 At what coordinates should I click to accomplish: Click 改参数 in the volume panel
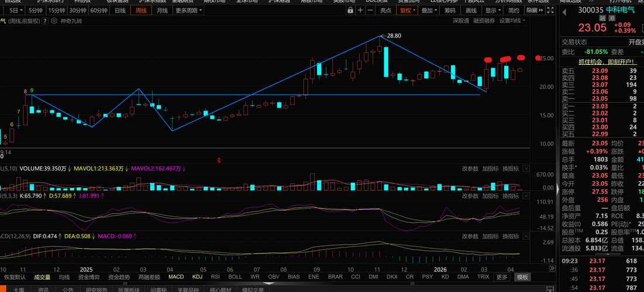(x=470, y=169)
